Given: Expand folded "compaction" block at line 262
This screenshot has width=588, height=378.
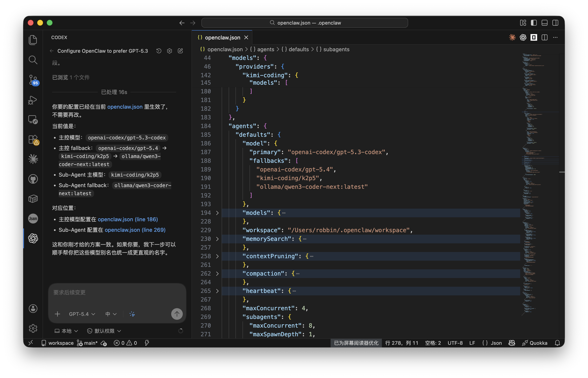Looking at the screenshot, I should point(217,273).
